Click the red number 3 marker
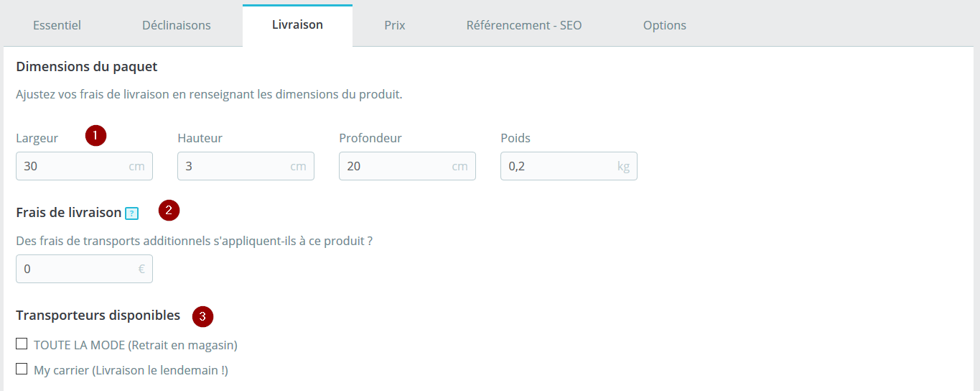 tap(203, 316)
